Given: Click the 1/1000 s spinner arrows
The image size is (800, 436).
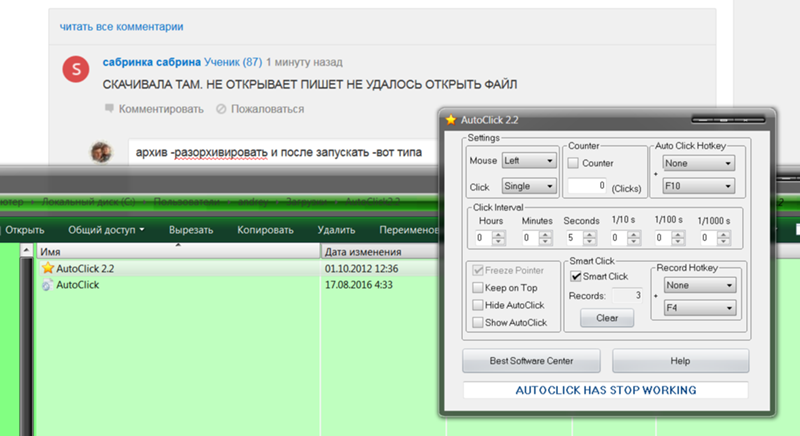Looking at the screenshot, I should coord(723,238).
